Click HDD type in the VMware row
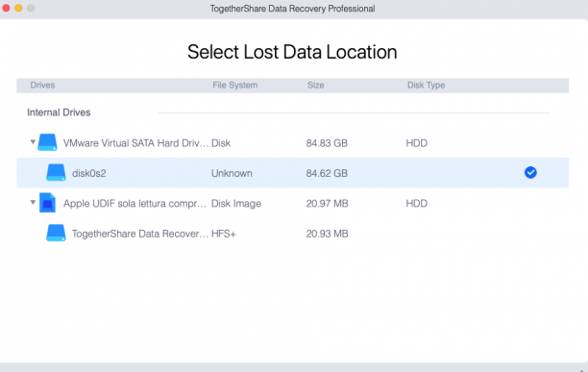588x372 pixels. click(x=417, y=143)
